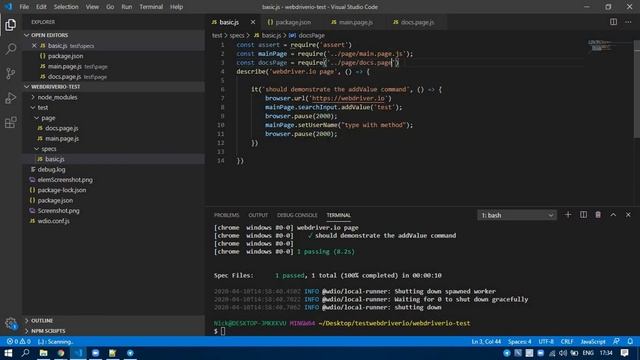Close the basic.js editor tab

(253, 22)
